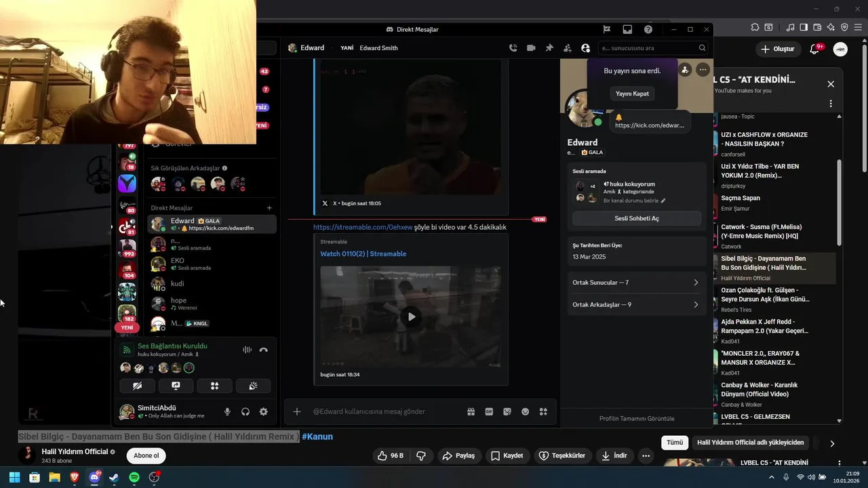The height and width of the screenshot is (488, 868).
Task: Click the Discord flag checkpoint icon
Action: (607, 29)
